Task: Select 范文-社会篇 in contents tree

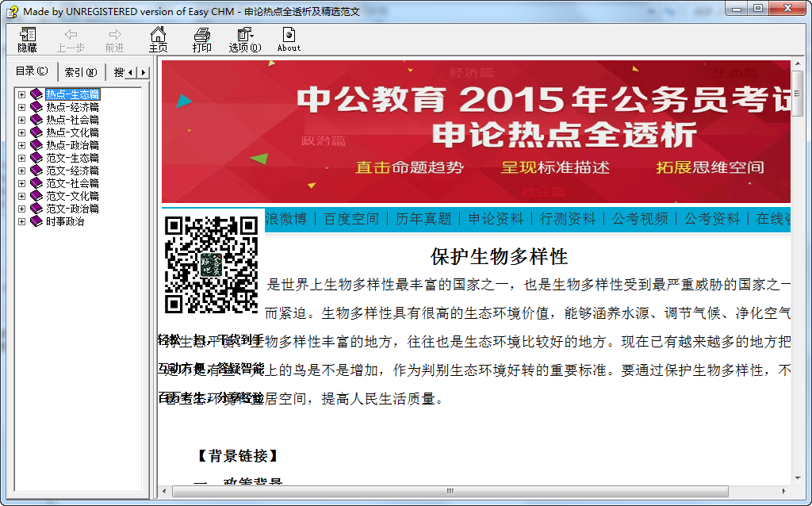Action: 72,183
